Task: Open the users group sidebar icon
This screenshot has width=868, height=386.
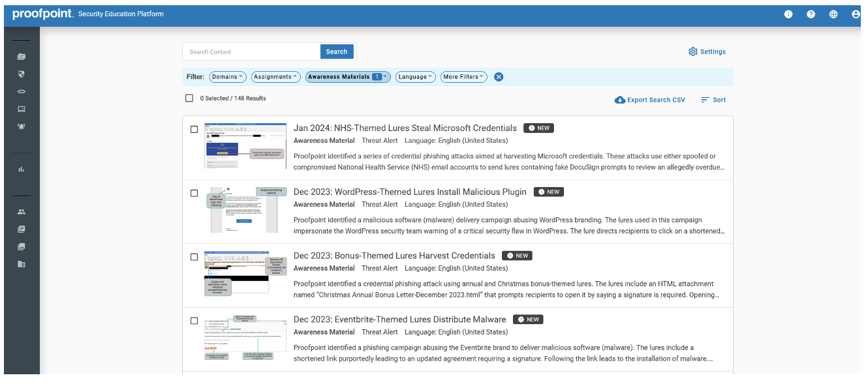Action: click(22, 212)
